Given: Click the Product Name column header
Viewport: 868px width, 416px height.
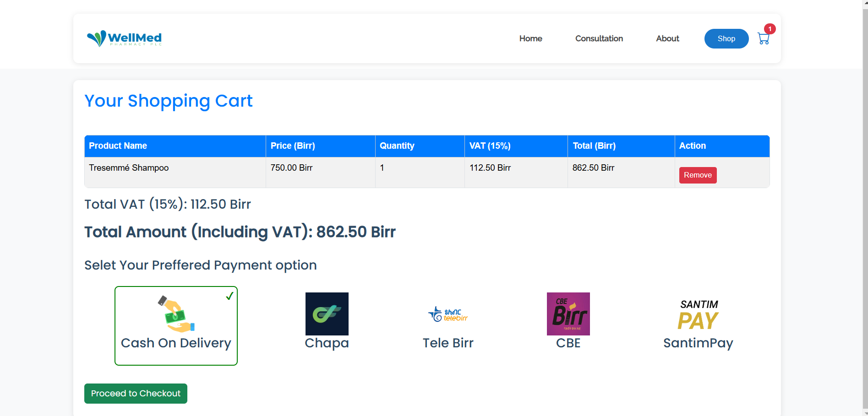Looking at the screenshot, I should point(118,146).
